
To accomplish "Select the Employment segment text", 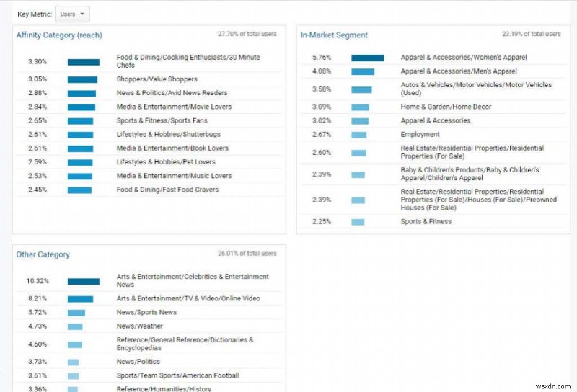I will point(420,134).
